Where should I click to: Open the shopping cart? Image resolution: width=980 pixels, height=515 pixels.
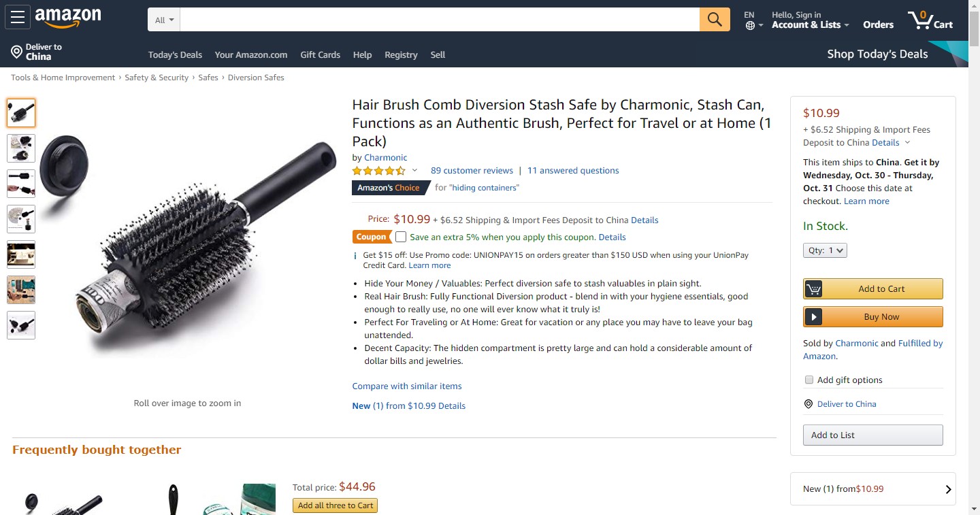(930, 20)
